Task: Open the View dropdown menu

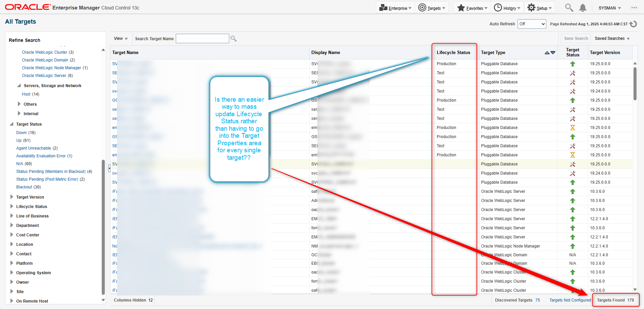Action: [121, 38]
